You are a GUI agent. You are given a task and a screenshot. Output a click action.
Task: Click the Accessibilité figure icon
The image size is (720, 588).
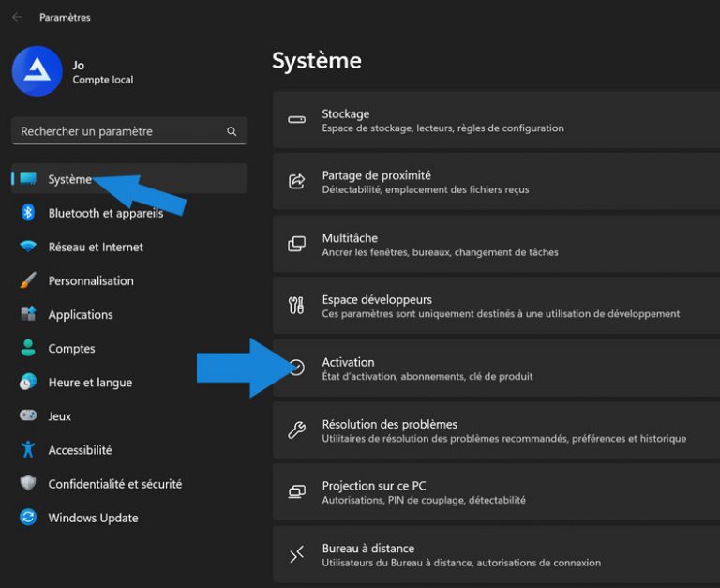coord(28,449)
